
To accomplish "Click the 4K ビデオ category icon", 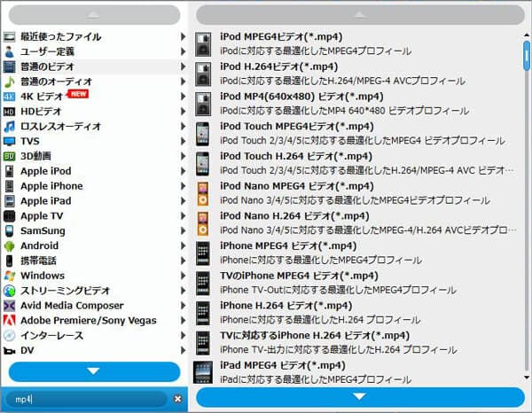I will click(9, 97).
